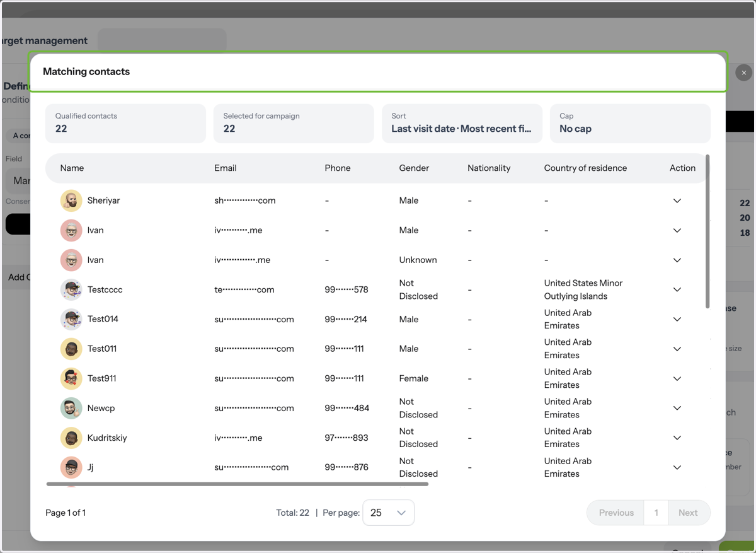Select page number 1 in pagination
The image size is (756, 553).
pyautogui.click(x=656, y=513)
